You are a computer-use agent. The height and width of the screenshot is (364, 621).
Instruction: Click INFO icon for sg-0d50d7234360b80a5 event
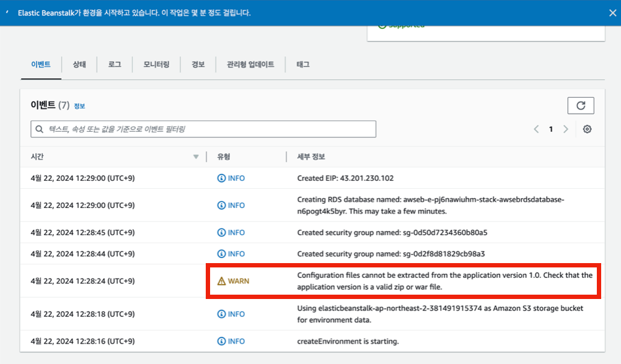click(221, 233)
